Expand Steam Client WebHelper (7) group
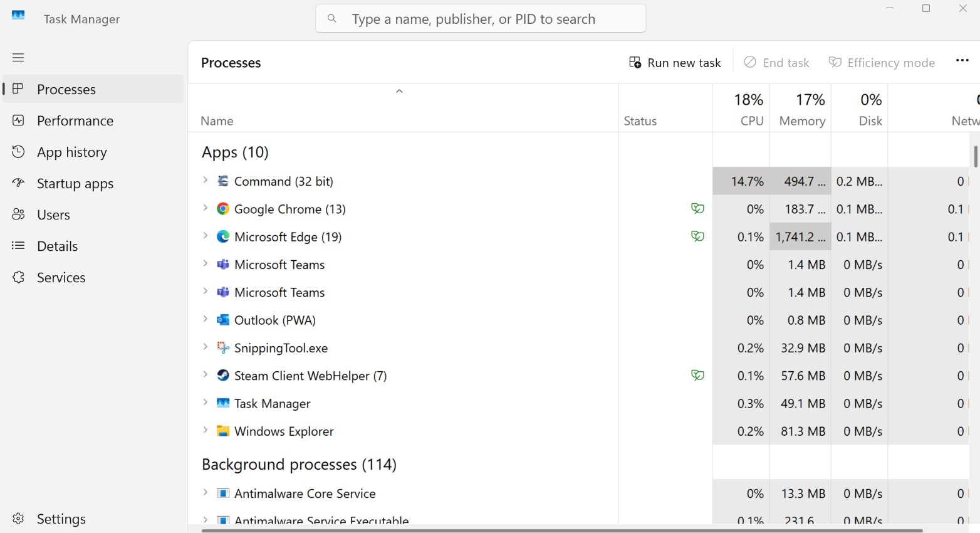The width and height of the screenshot is (980, 533). tap(205, 374)
